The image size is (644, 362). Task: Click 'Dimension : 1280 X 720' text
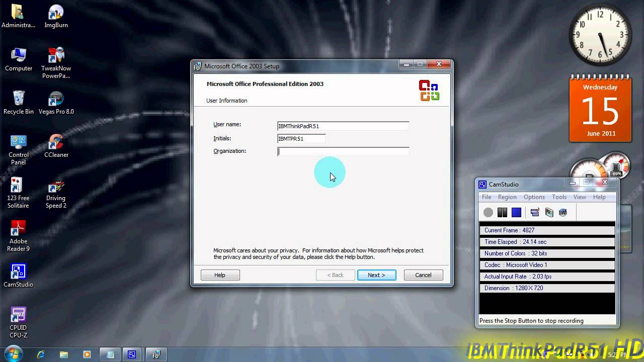[514, 288]
